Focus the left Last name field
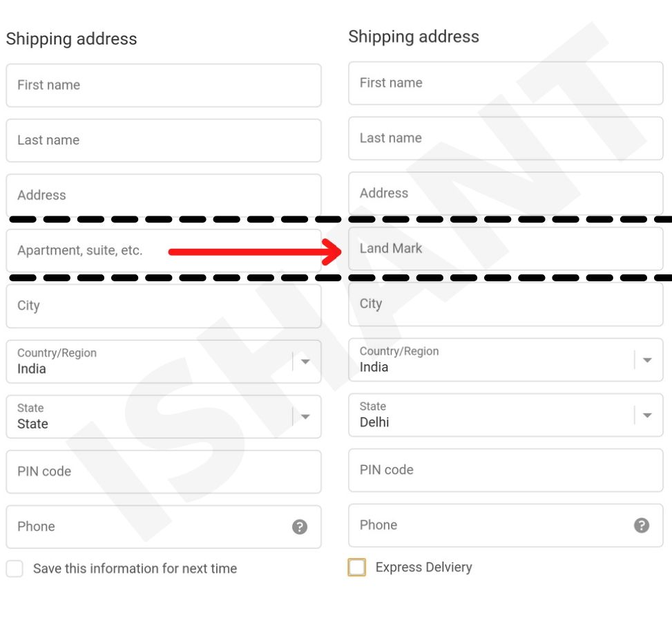This screenshot has width=672, height=622. (x=164, y=140)
